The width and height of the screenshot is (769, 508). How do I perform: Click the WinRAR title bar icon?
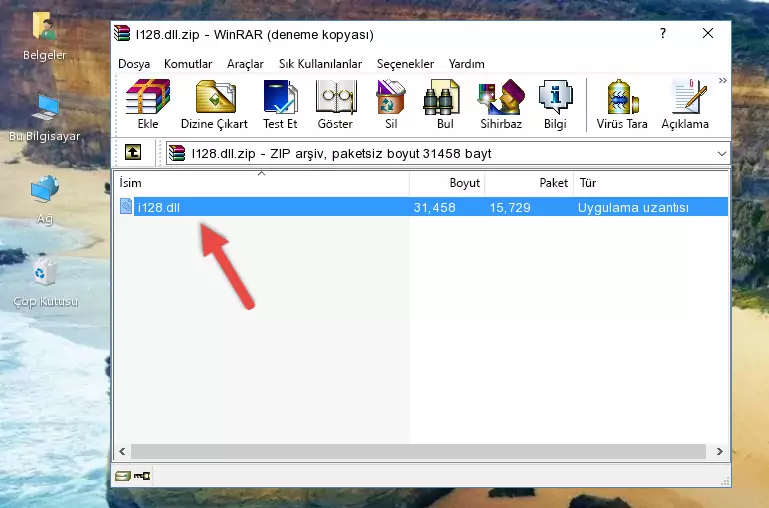pos(122,33)
